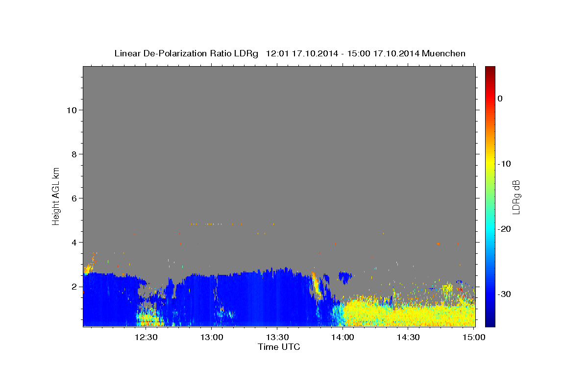
Task: Click colorbar value -10
Action: click(504, 164)
